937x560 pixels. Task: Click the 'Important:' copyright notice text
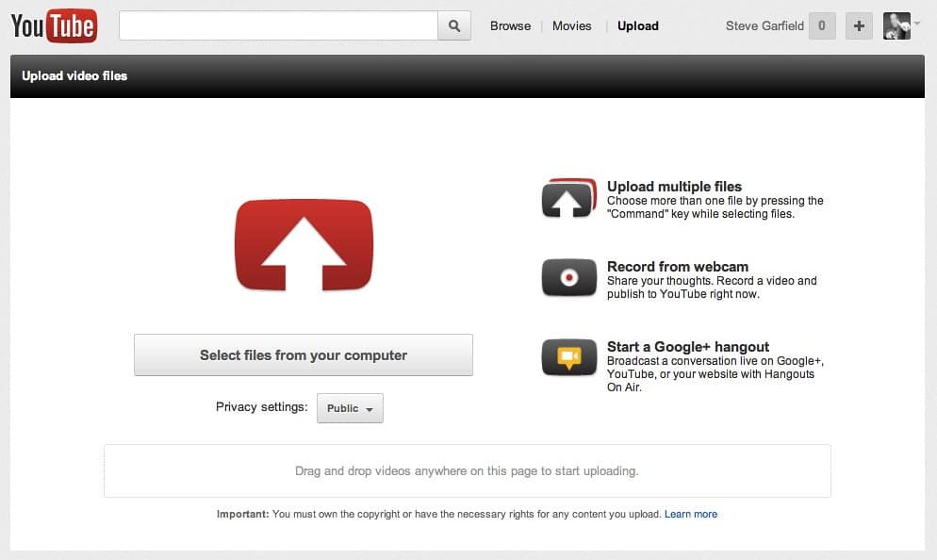click(x=440, y=514)
